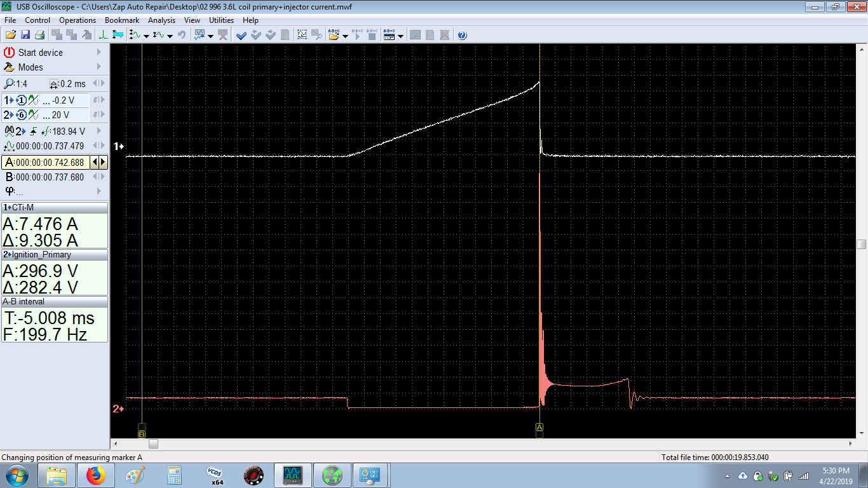Image resolution: width=868 pixels, height=488 pixels.
Task: Launch Firefox from the taskbar
Action: click(95, 475)
